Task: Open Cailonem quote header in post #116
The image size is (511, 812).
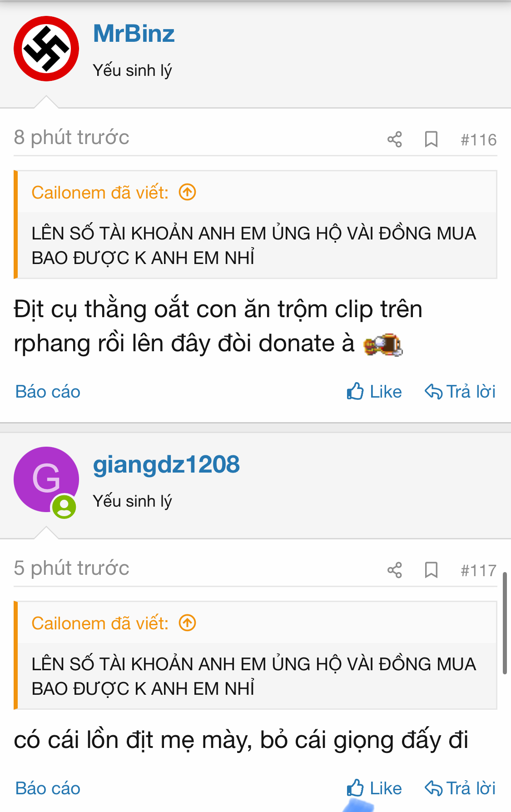Action: pos(100,193)
